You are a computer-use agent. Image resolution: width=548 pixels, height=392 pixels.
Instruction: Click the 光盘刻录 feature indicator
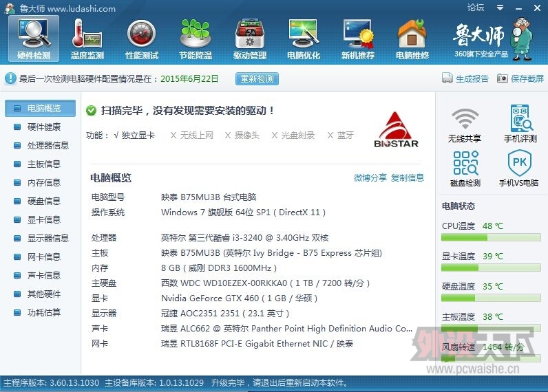pyautogui.click(x=293, y=135)
